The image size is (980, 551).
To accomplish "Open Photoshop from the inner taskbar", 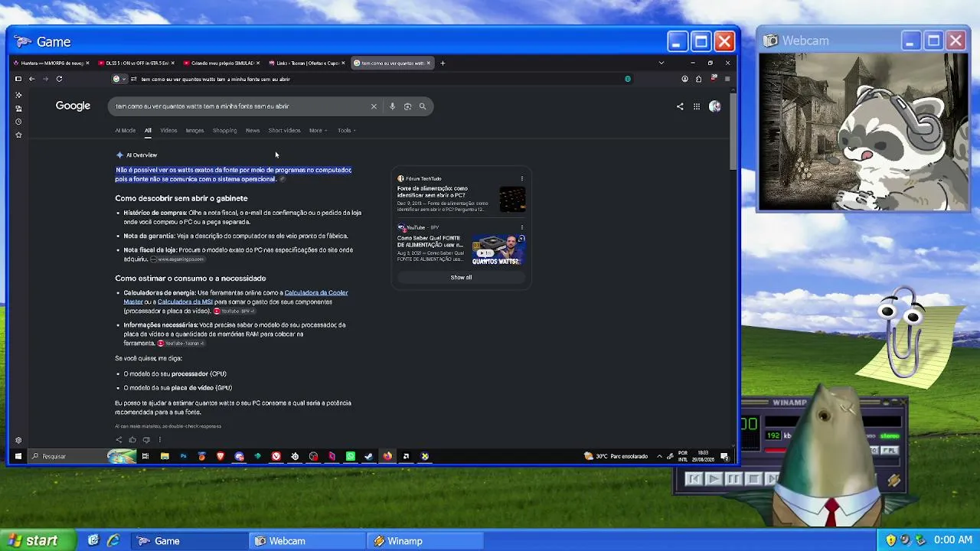I will (x=183, y=456).
